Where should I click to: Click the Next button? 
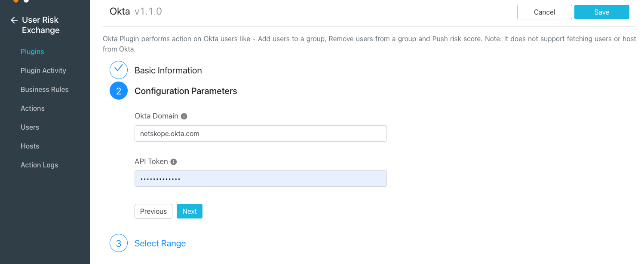pyautogui.click(x=190, y=211)
